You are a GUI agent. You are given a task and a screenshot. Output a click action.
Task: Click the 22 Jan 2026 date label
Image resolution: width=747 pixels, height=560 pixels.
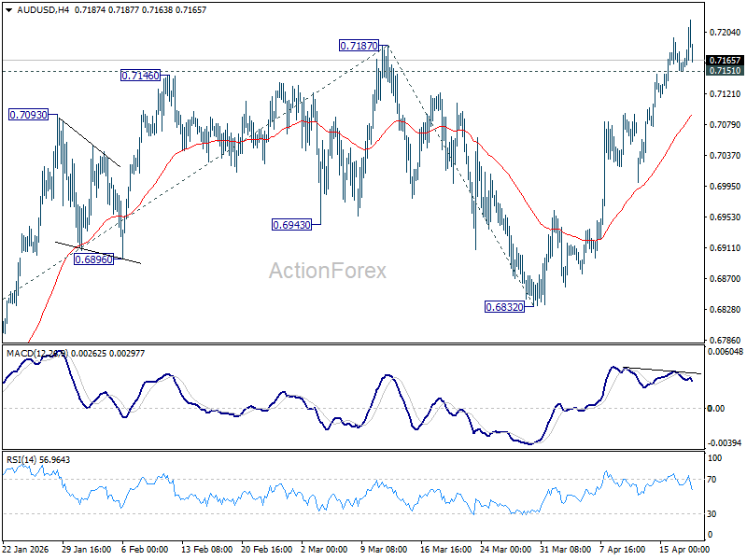pos(26,549)
